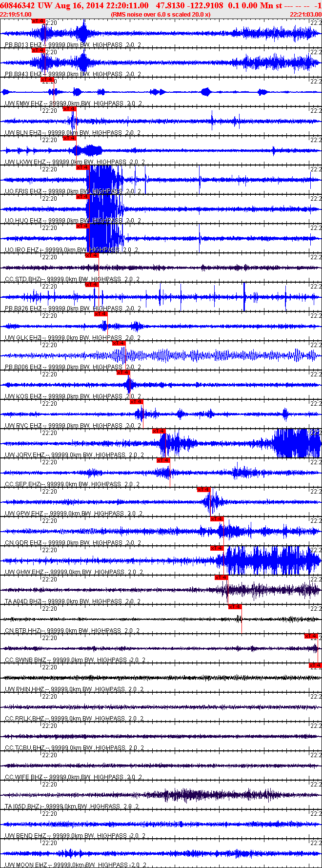Click the red pick marker on the CN BTB trace
322x868 pixels.
[235, 607]
